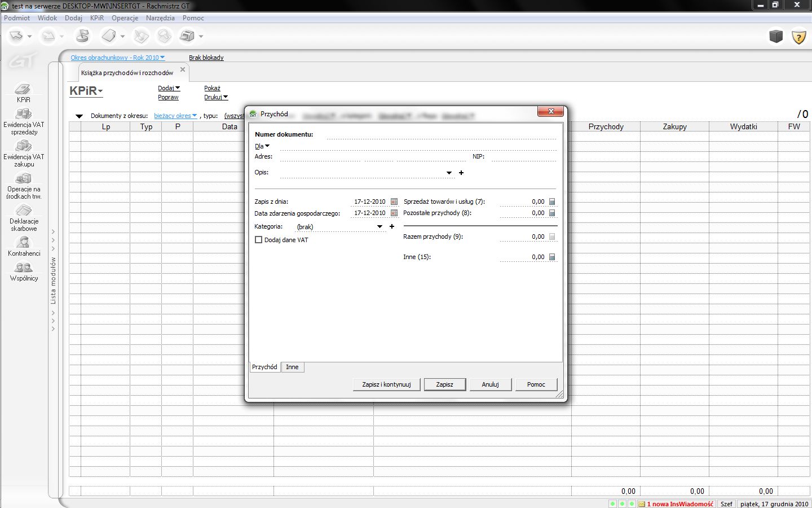Click Zapisz i kontynuuj button
This screenshot has width=812, height=508.
pos(387,384)
